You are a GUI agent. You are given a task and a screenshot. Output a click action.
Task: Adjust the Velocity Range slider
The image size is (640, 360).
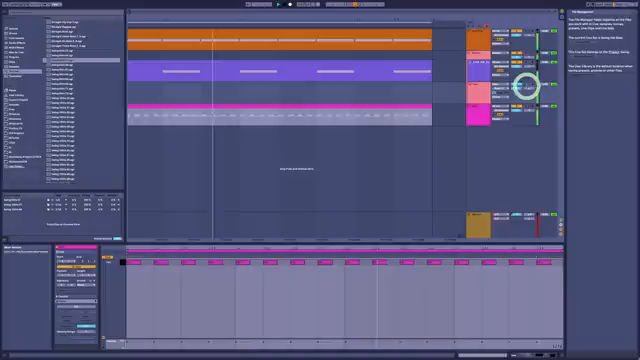(86, 332)
